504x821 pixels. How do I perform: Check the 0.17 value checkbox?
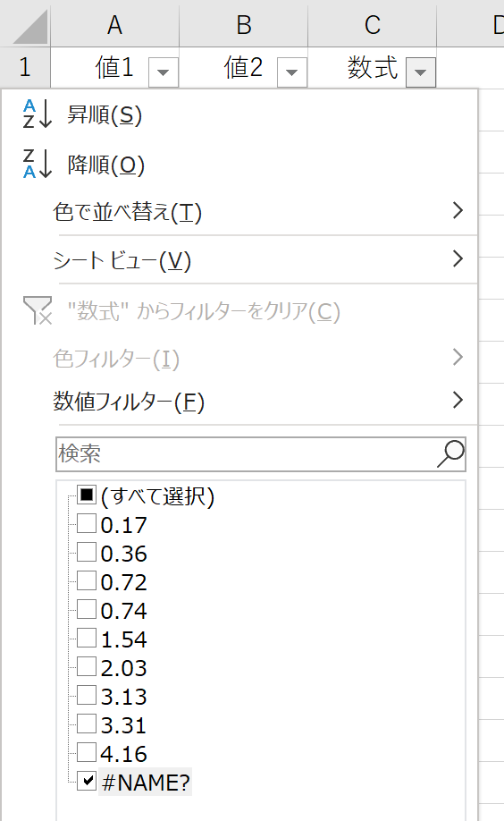click(x=87, y=523)
